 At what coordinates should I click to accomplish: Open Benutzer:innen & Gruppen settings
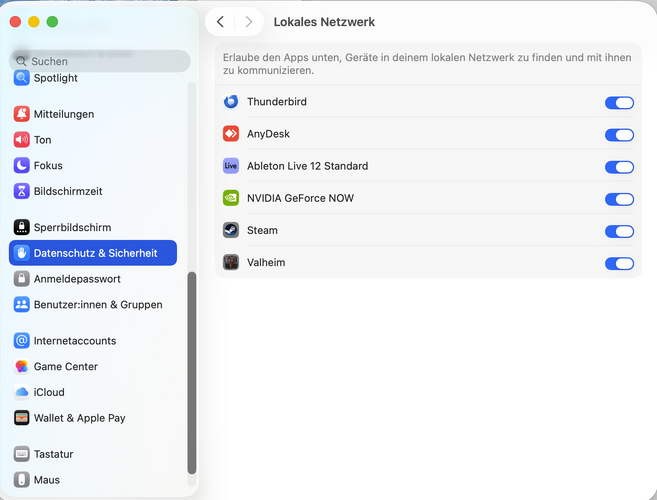pyautogui.click(x=98, y=304)
